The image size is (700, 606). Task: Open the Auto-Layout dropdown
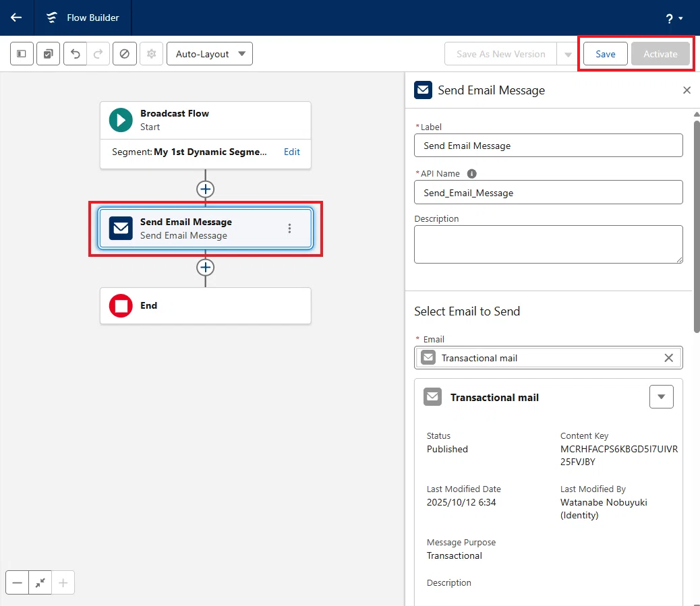209,53
